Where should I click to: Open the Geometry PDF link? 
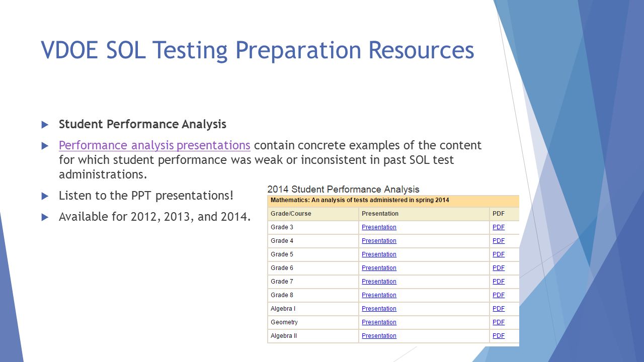tap(499, 322)
